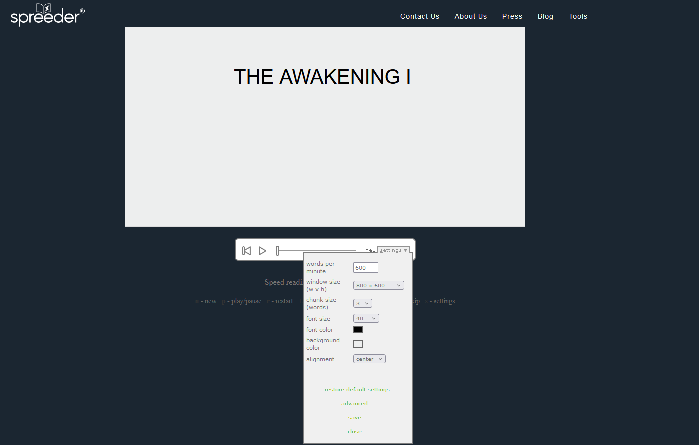The width and height of the screenshot is (699, 445).
Task: Click the restart/skip-to-beginning playback icon
Action: pos(246,250)
